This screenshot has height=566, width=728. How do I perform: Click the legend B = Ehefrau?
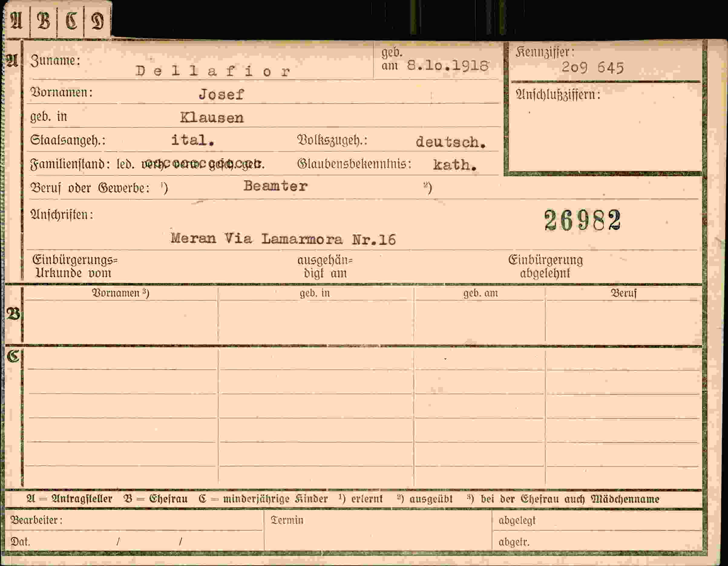155,499
